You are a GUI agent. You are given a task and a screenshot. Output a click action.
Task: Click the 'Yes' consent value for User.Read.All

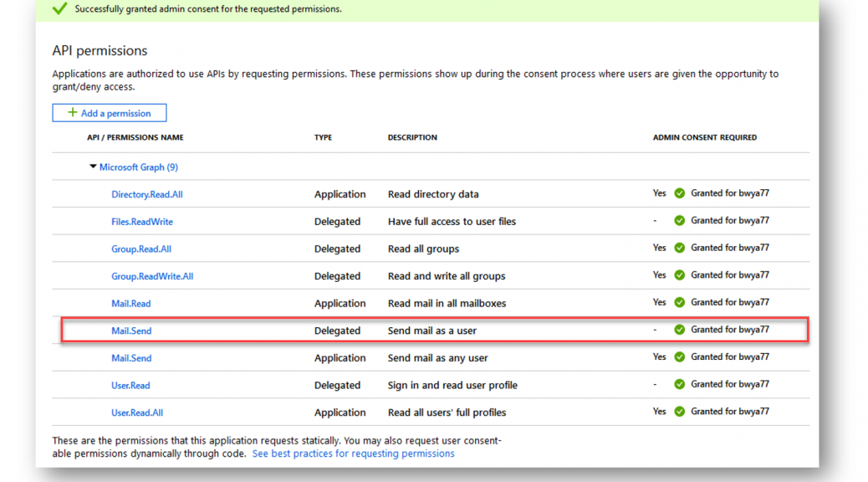tap(659, 412)
